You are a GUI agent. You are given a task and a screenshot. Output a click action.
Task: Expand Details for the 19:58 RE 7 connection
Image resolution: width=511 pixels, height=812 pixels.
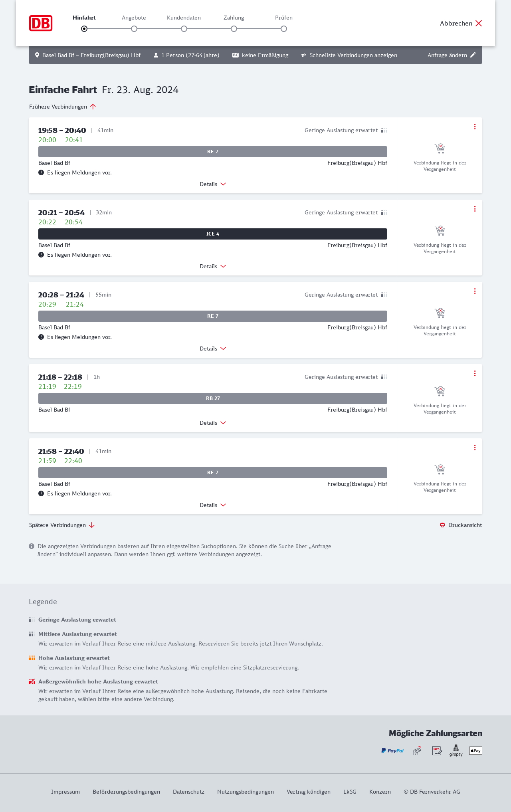click(213, 184)
